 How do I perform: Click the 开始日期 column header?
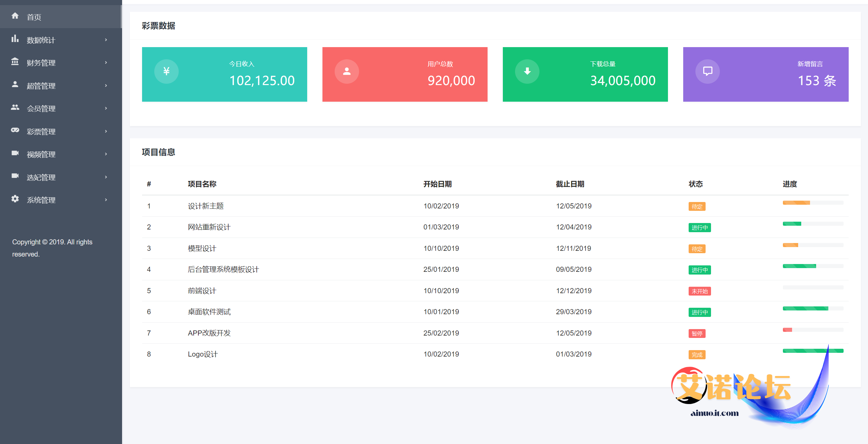click(x=437, y=184)
